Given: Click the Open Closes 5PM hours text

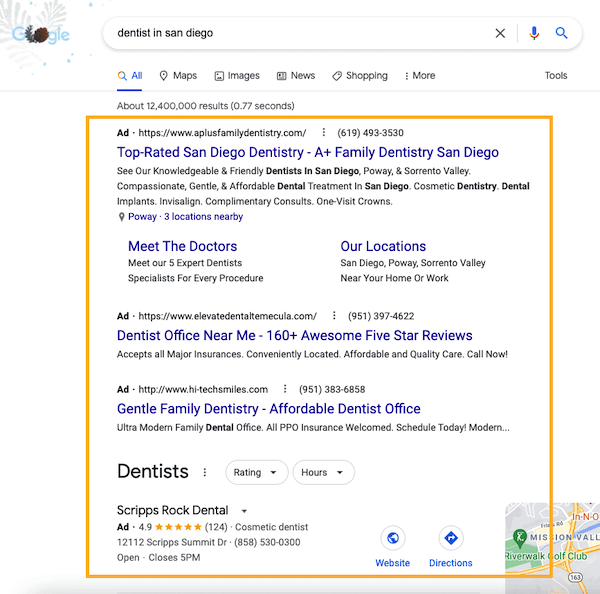Looking at the screenshot, I should 158,558.
